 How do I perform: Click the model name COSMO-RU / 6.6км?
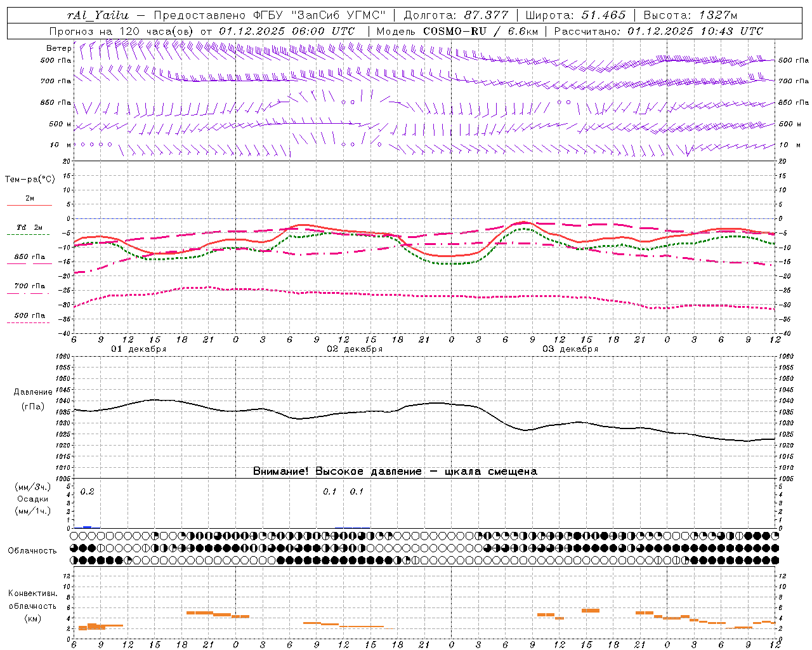[480, 31]
